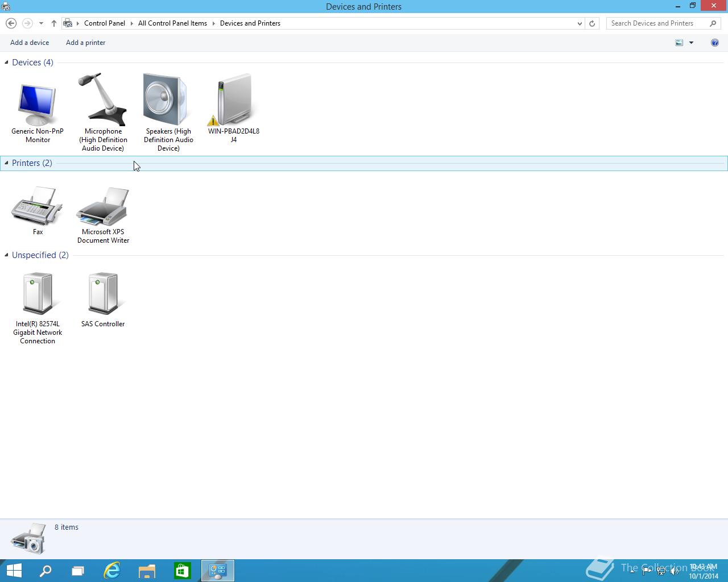Select the WIN-PBAD2D4L8J4 computer device
The height and width of the screenshot is (582, 728).
234,108
